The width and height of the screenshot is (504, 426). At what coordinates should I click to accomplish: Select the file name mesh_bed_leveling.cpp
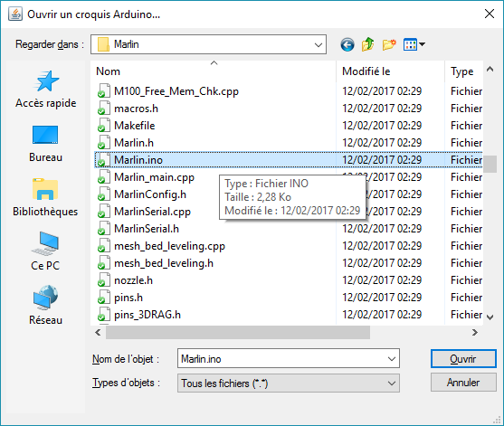click(169, 246)
